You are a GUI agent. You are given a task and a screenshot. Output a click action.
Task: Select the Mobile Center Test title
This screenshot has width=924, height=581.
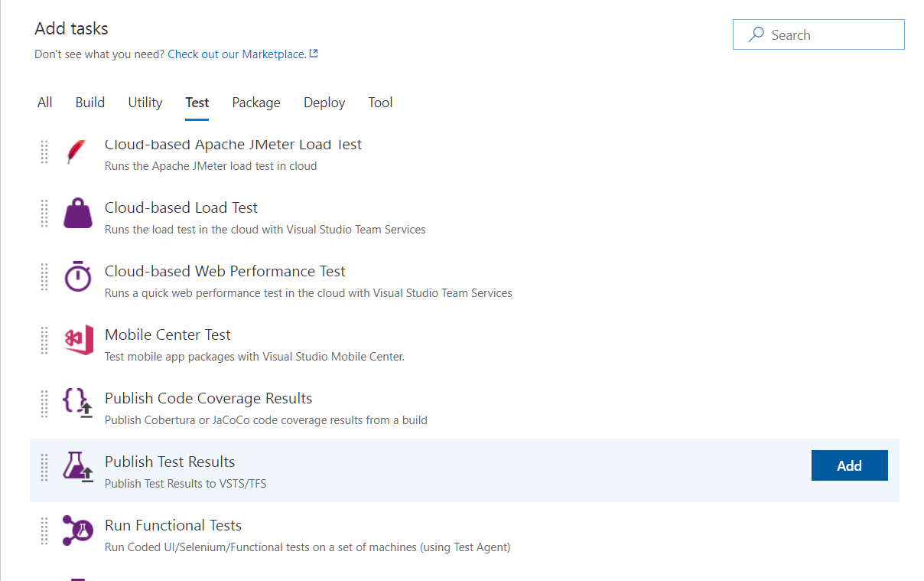tap(168, 335)
